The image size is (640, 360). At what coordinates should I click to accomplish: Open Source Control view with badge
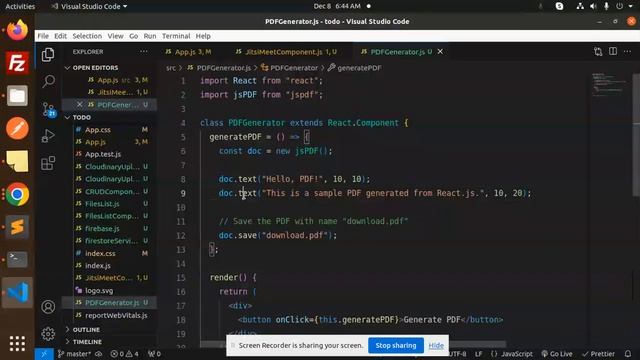tap(49, 109)
